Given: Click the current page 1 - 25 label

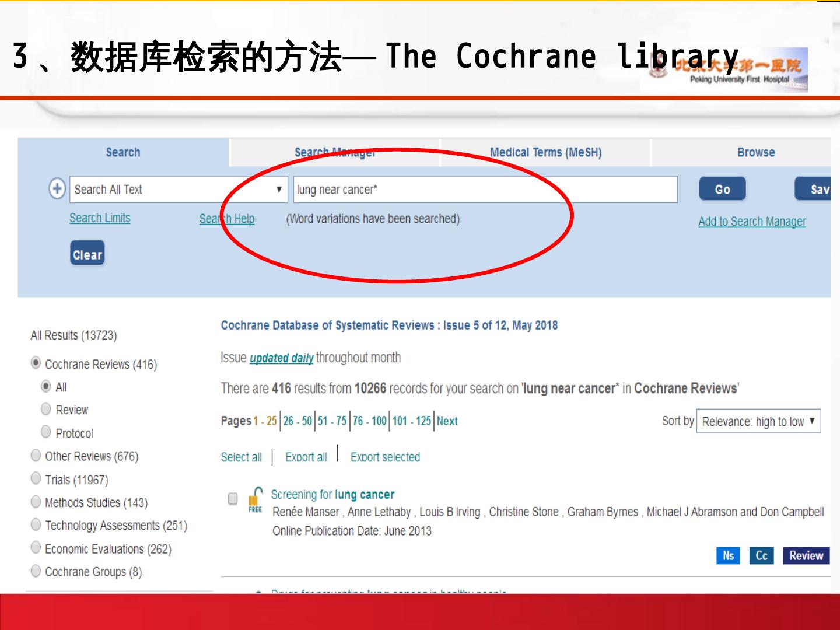Looking at the screenshot, I should pos(265,421).
